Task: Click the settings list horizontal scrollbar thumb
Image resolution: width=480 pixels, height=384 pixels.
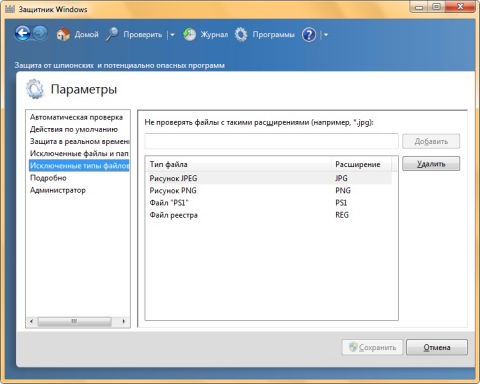Action: (x=74, y=321)
